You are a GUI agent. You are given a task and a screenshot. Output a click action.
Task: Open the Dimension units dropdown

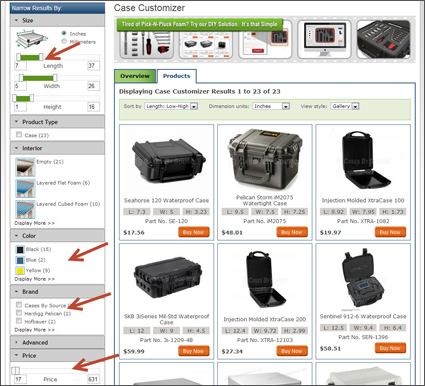271,106
